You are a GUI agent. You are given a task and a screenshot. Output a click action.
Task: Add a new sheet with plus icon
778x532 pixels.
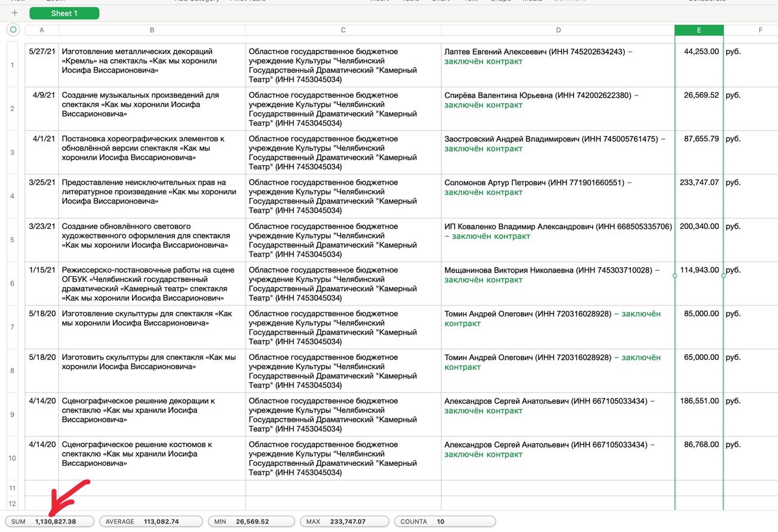[x=15, y=13]
